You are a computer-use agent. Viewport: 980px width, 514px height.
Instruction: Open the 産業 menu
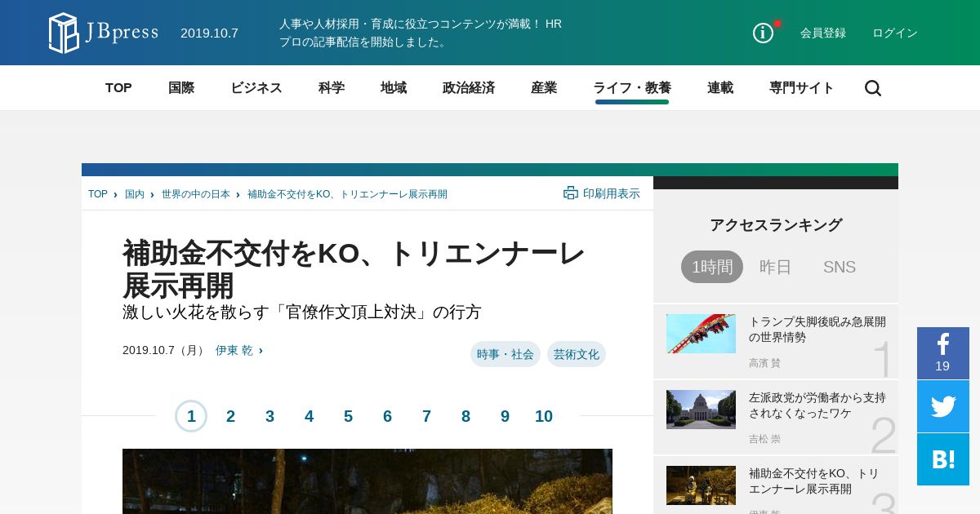coord(544,88)
